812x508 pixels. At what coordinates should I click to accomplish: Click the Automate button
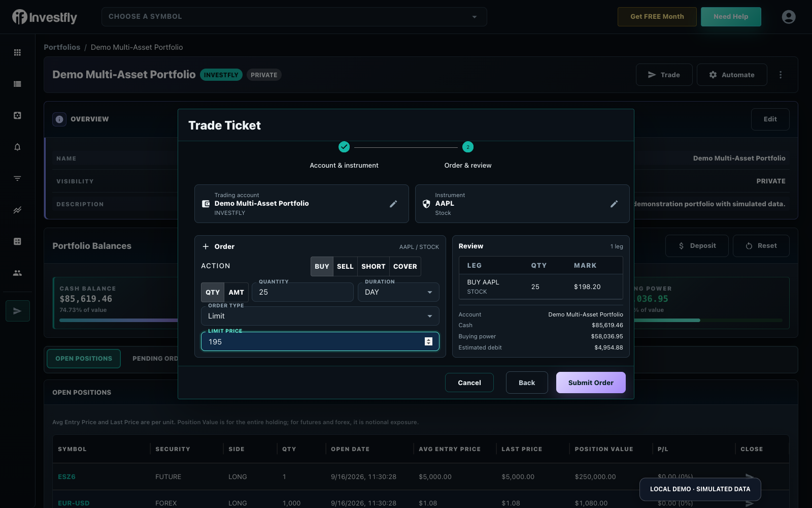click(x=732, y=75)
